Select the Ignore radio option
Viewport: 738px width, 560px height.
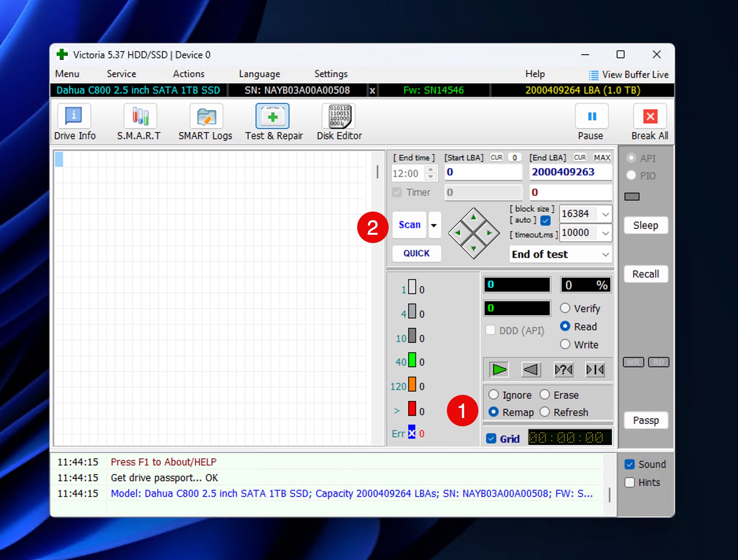[x=493, y=394]
